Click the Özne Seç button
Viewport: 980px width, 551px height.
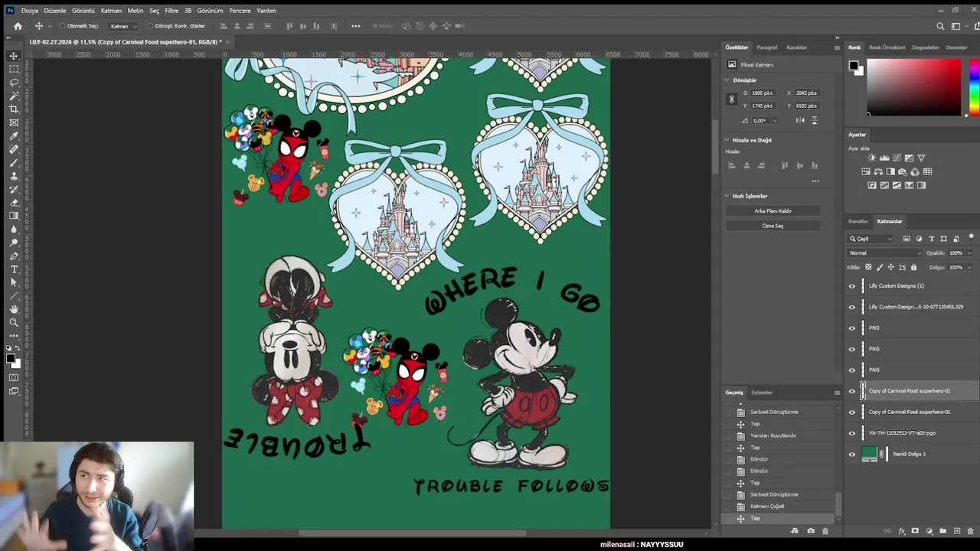(773, 226)
